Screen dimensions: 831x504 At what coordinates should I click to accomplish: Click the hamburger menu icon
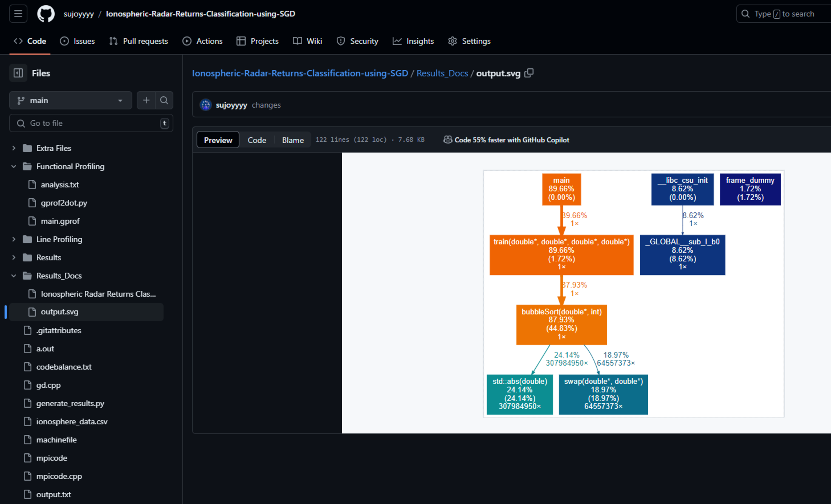(x=18, y=13)
